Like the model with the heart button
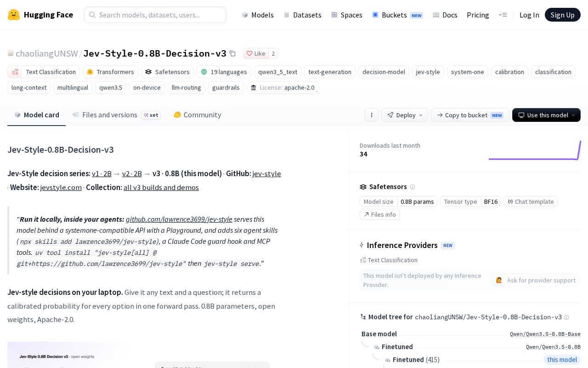The width and height of the screenshot is (588, 368). point(256,53)
